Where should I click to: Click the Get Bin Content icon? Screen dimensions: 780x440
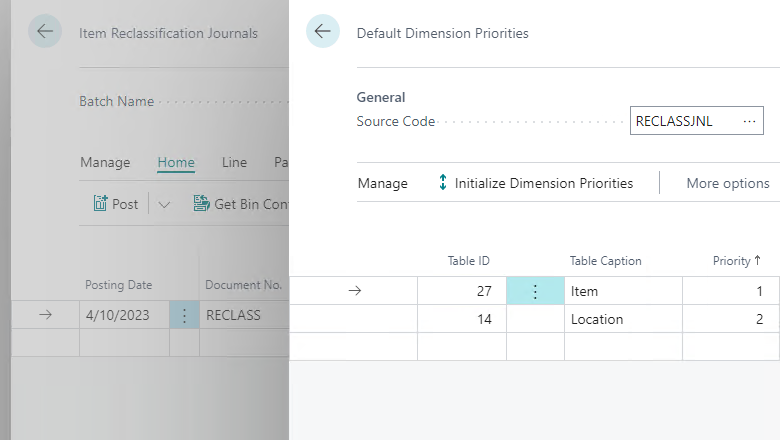pos(201,203)
